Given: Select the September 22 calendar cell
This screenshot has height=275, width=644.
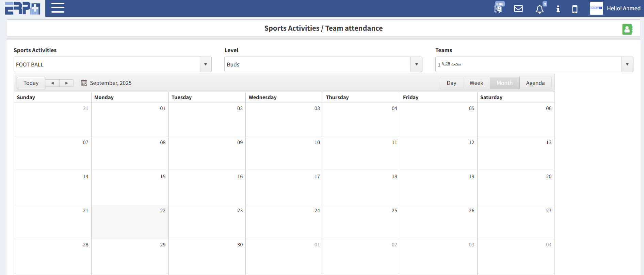Looking at the screenshot, I should click(130, 222).
